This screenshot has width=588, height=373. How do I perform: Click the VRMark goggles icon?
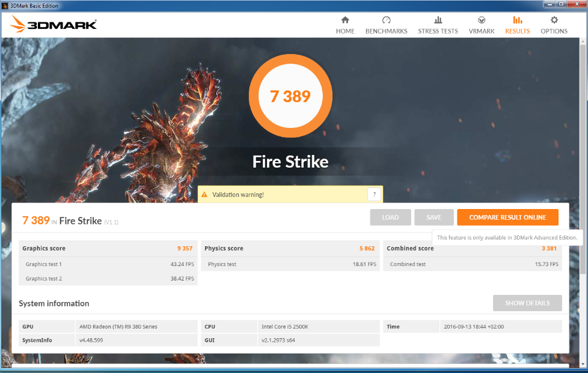tap(482, 20)
